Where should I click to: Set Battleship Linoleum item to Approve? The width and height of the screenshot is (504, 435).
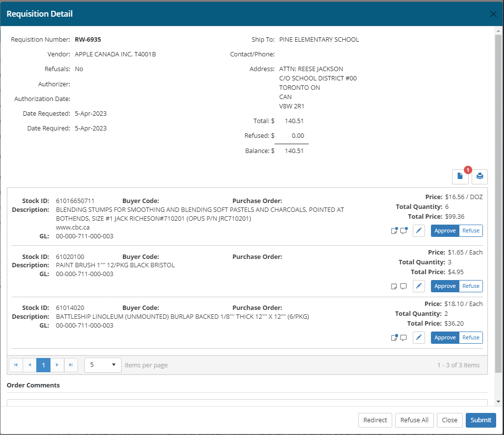(445, 337)
